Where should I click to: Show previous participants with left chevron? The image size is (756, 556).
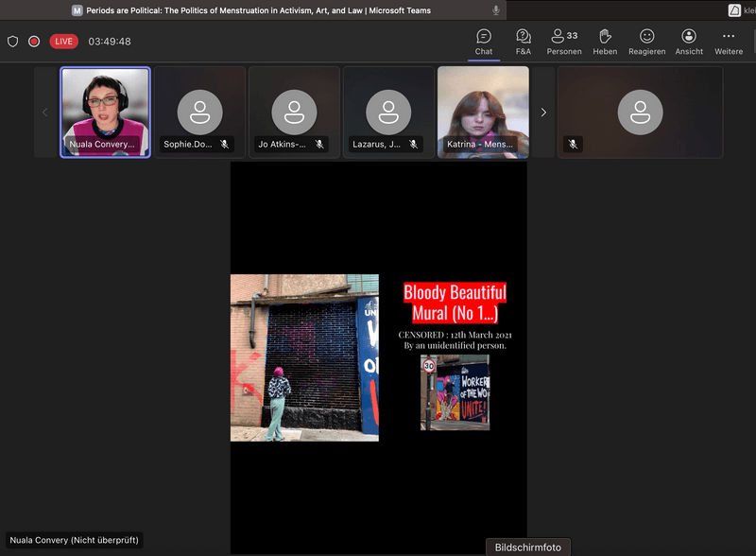tap(44, 113)
